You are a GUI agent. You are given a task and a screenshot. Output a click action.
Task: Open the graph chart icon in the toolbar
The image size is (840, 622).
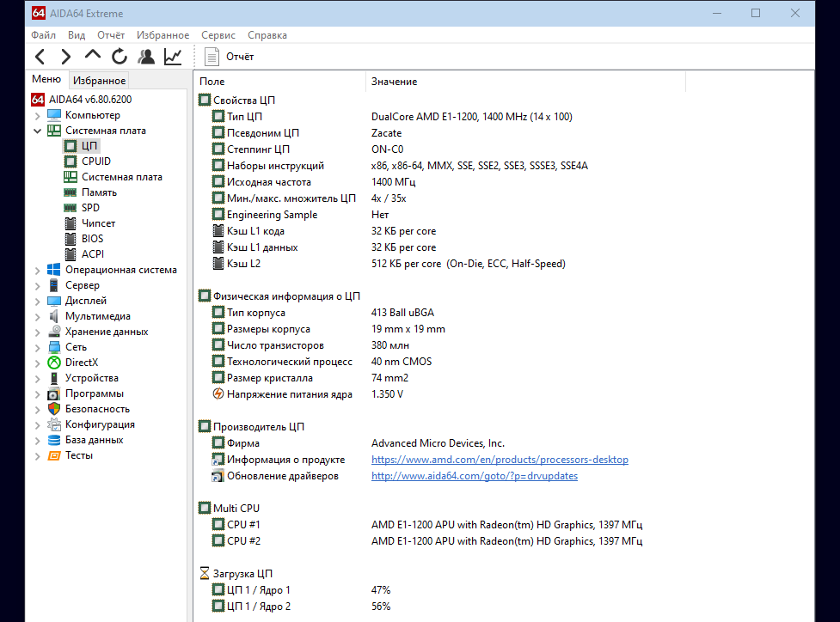(173, 56)
